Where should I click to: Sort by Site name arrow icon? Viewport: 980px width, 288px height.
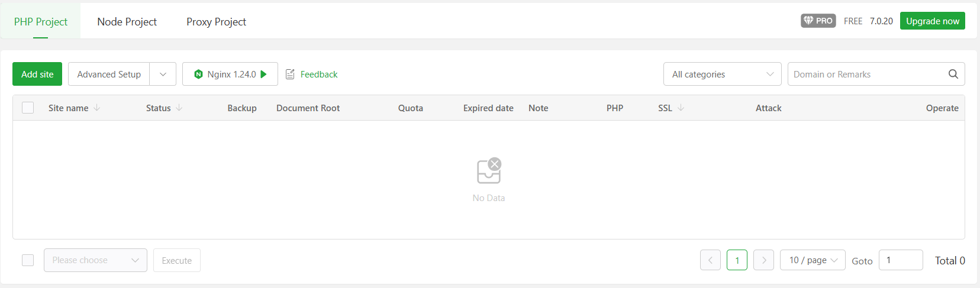97,108
